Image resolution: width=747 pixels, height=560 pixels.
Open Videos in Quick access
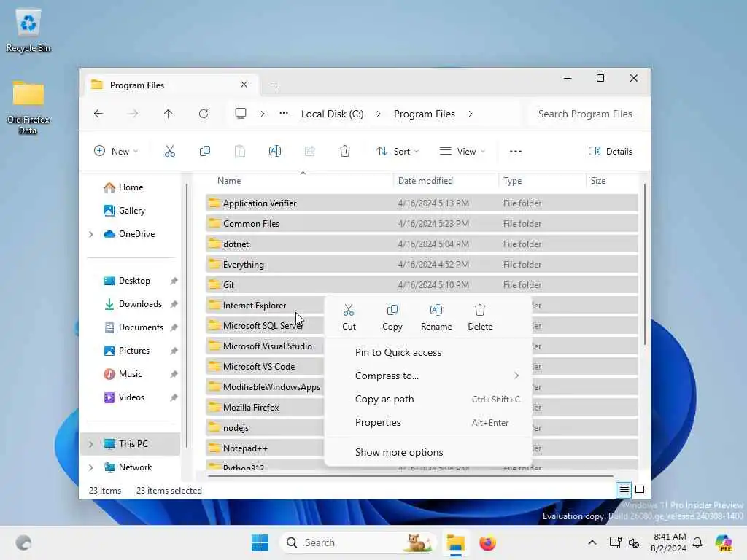[131, 397]
